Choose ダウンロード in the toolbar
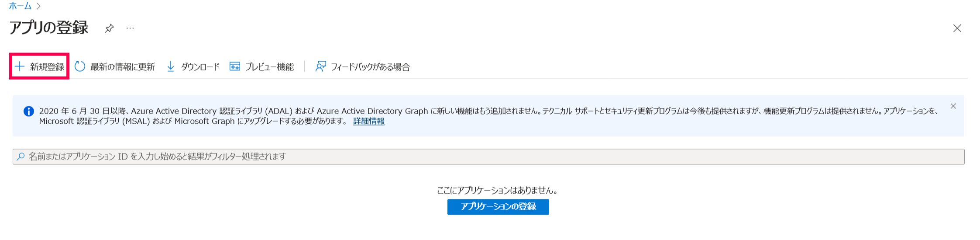 pyautogui.click(x=200, y=67)
